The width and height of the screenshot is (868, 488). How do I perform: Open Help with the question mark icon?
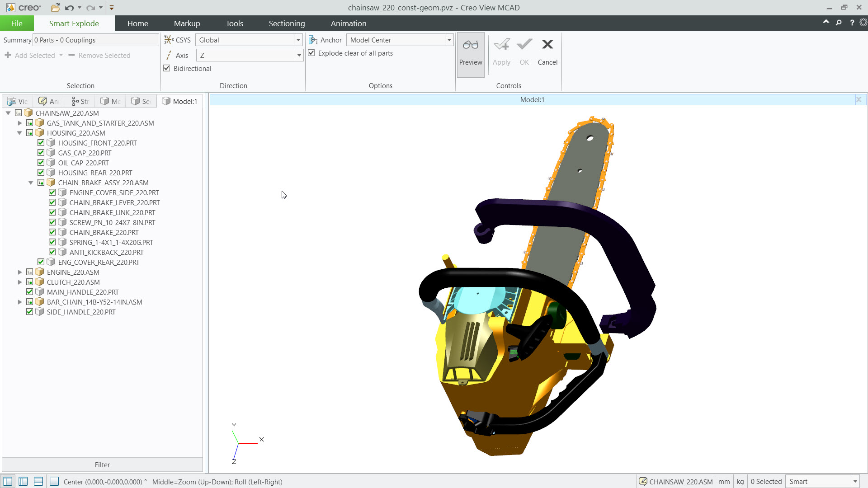tap(852, 22)
